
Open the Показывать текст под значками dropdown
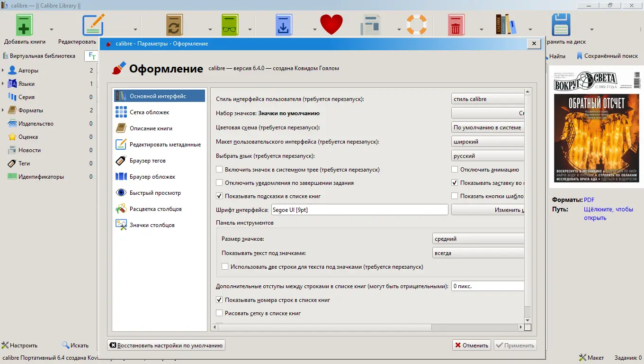pyautogui.click(x=478, y=253)
